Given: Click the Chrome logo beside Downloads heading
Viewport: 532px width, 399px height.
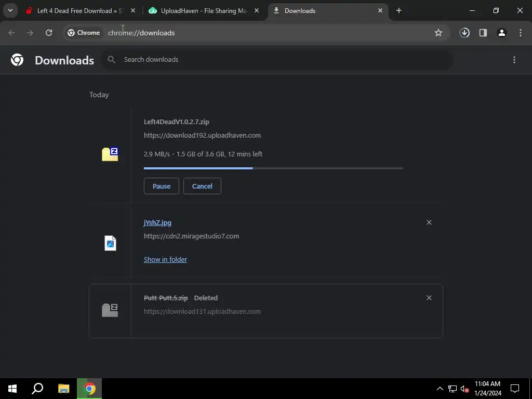Looking at the screenshot, I should [17, 60].
